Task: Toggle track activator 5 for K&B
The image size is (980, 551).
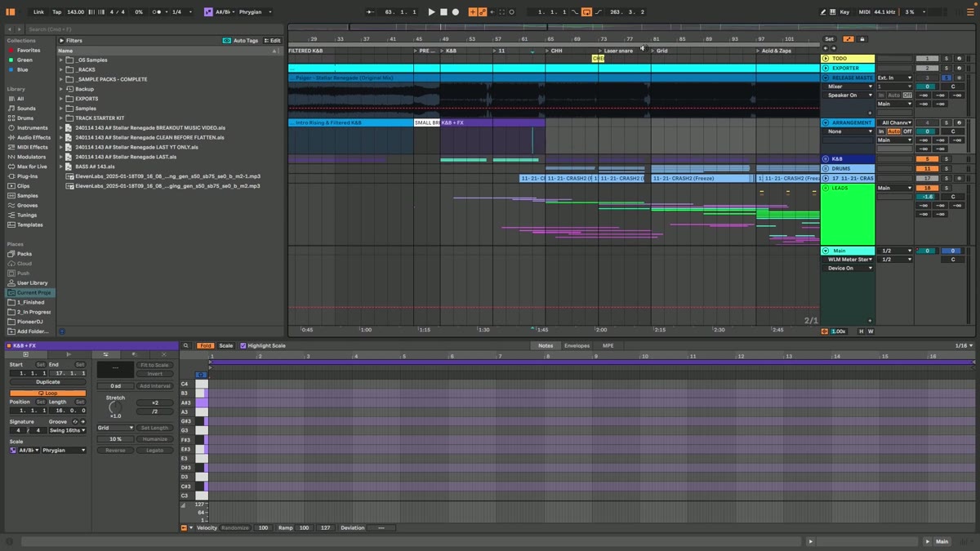Action: 927,159
